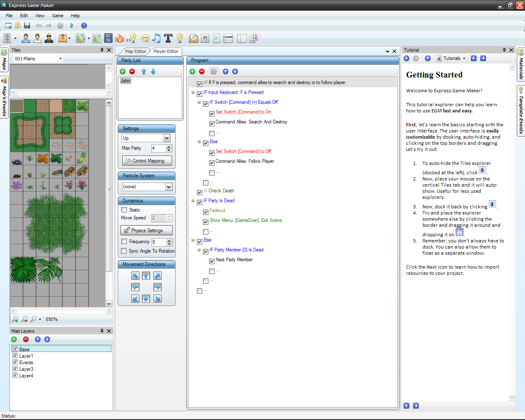
Task: Collapse 'IF Party Member [0] Is Dead' node
Action: point(199,250)
